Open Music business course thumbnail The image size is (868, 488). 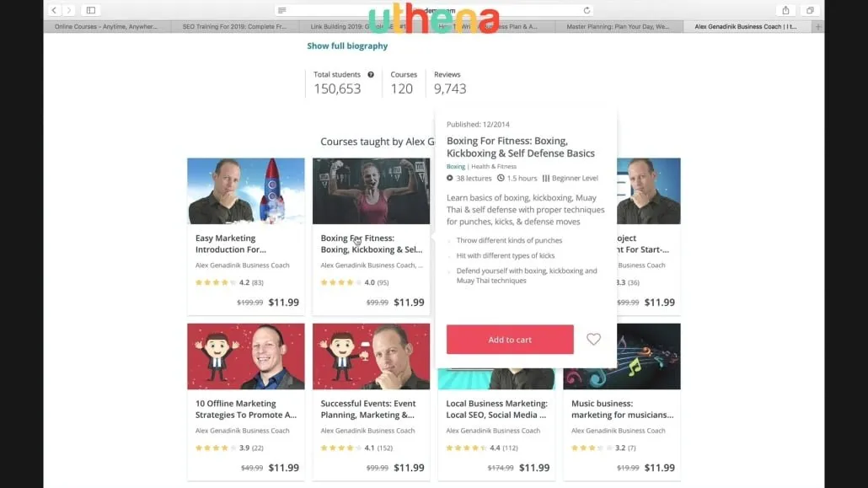tap(622, 357)
